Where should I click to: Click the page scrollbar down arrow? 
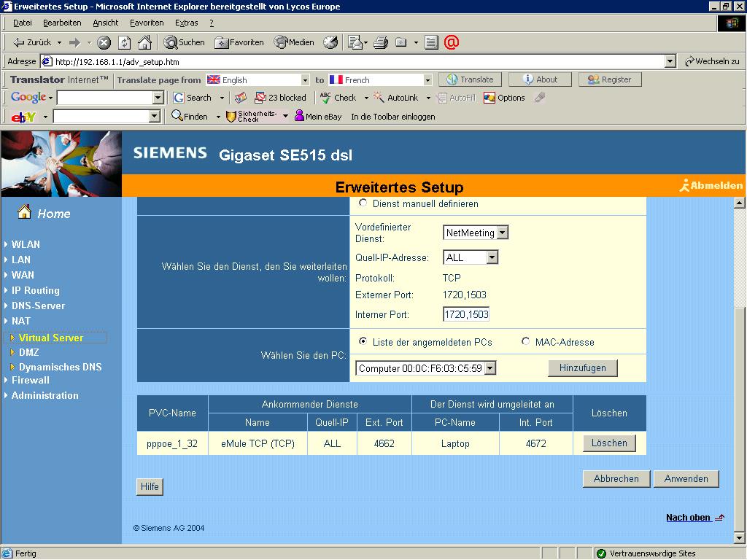point(740,538)
